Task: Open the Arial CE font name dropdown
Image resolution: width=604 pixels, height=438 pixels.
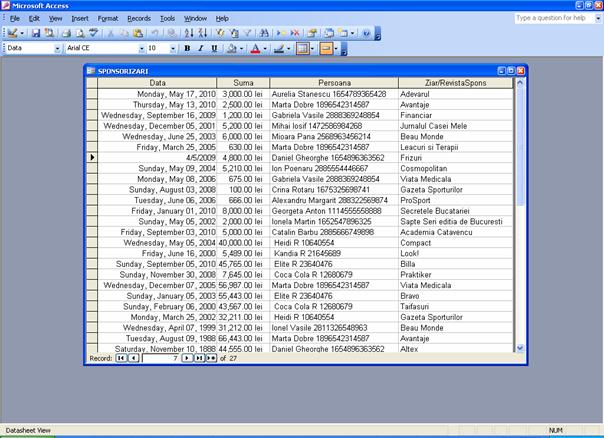Action: click(x=139, y=48)
